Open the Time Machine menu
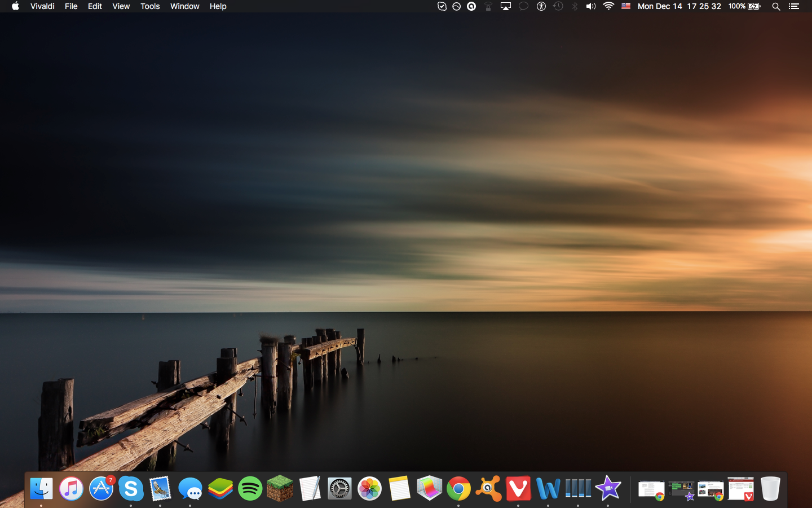812x508 pixels. coord(558,6)
